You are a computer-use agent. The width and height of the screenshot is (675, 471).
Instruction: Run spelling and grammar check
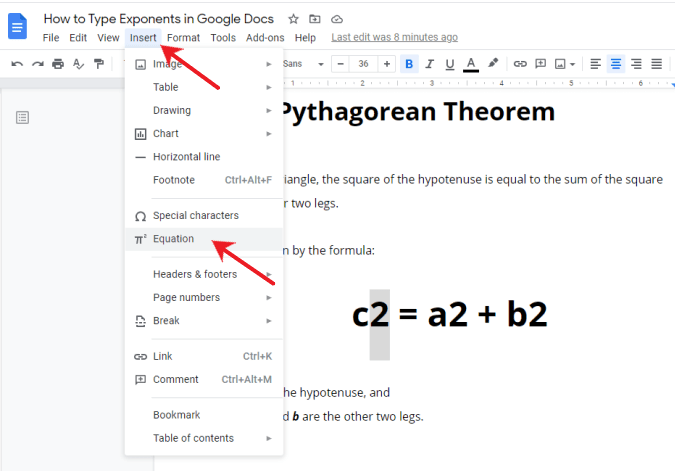tap(78, 64)
